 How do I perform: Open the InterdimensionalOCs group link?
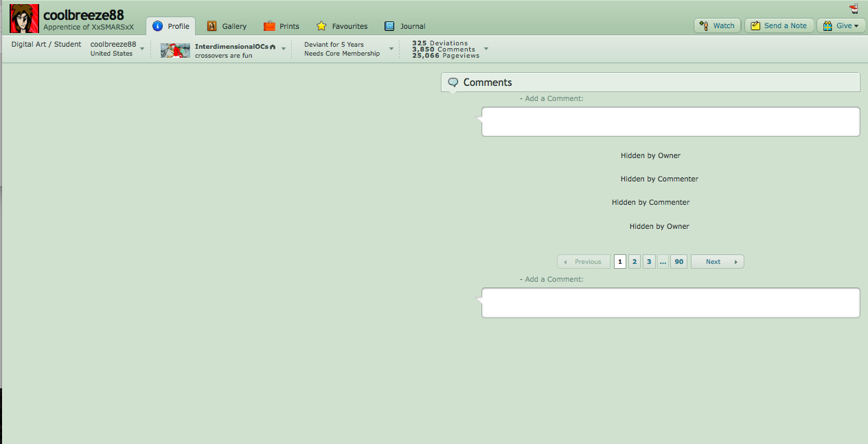click(x=231, y=46)
